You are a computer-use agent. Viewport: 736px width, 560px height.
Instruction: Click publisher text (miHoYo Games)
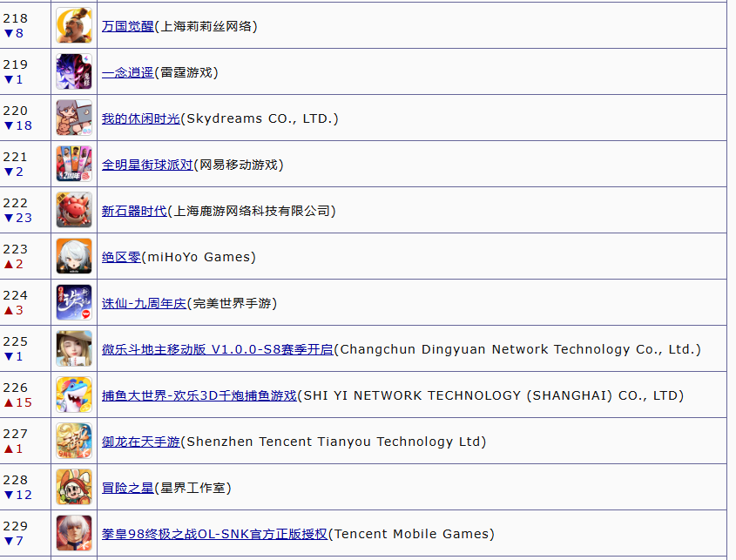[x=199, y=257]
